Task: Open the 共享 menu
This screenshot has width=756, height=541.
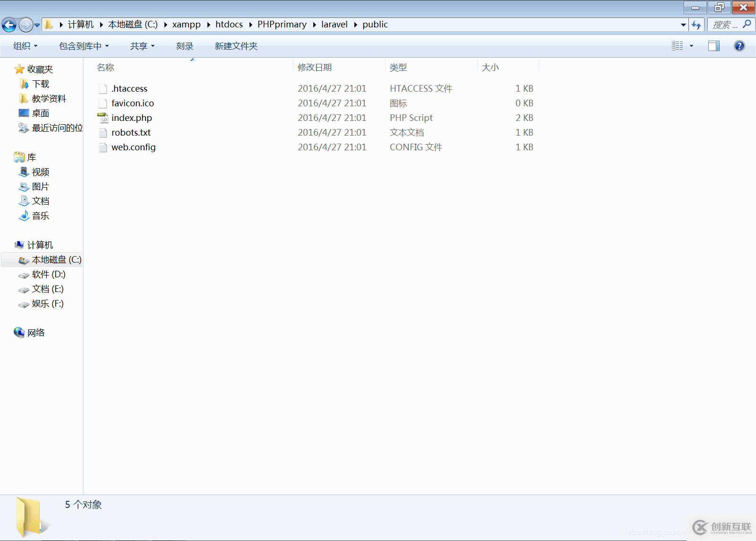Action: coord(142,46)
